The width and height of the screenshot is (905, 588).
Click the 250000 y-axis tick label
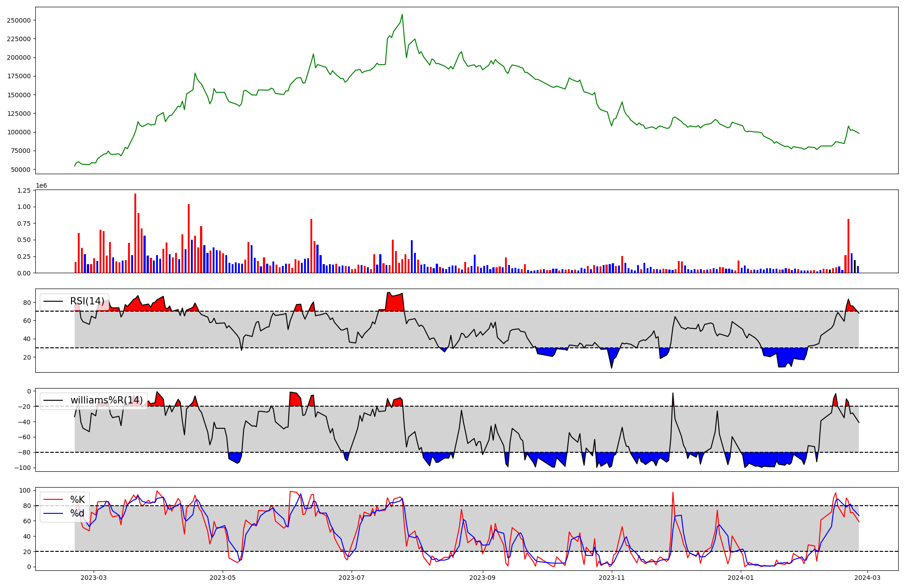click(x=19, y=20)
